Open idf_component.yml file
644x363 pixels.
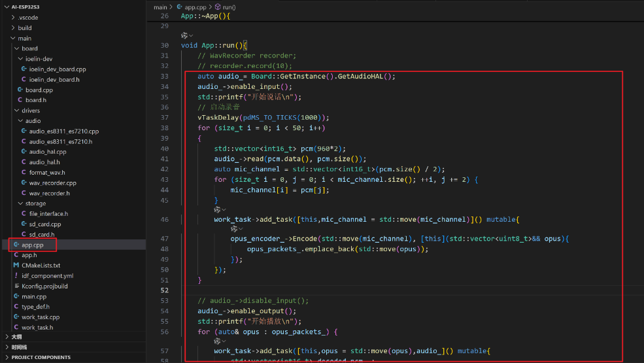[x=47, y=276]
